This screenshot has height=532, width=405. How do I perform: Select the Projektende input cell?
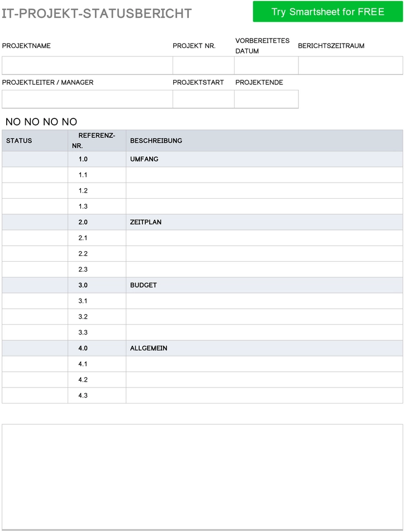[266, 99]
